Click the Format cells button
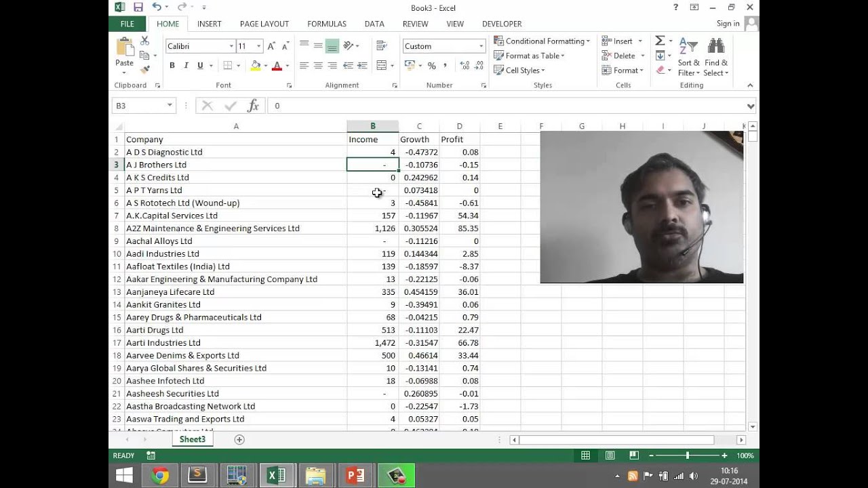This screenshot has height=488, width=868. [x=622, y=70]
